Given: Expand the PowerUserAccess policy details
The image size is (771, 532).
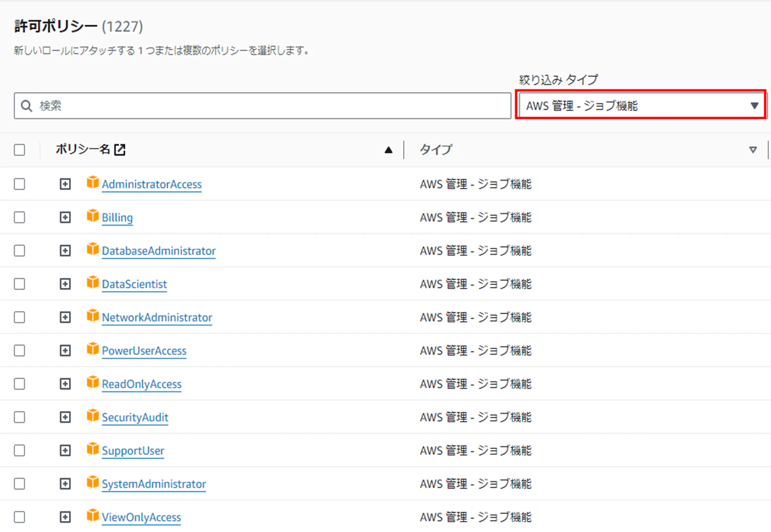Looking at the screenshot, I should [x=65, y=350].
